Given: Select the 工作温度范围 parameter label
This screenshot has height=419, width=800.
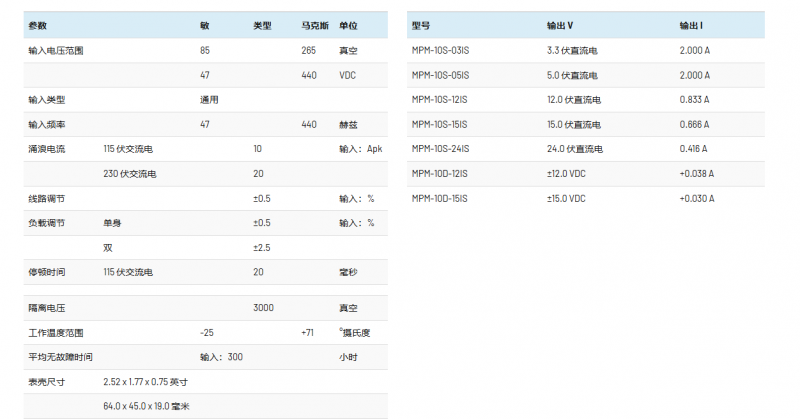Looking at the screenshot, I should (x=56, y=332).
